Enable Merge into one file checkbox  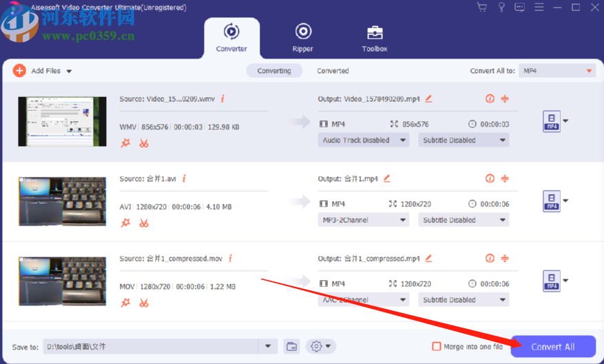tap(437, 346)
